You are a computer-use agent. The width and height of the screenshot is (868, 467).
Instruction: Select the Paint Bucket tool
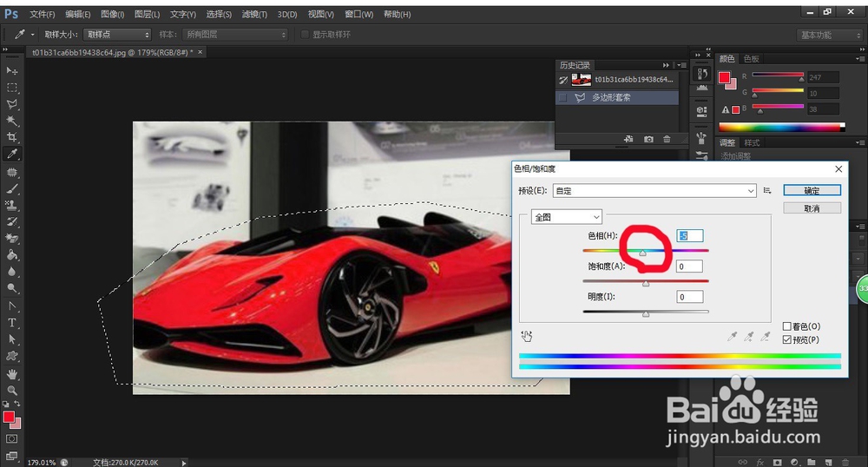pos(11,255)
